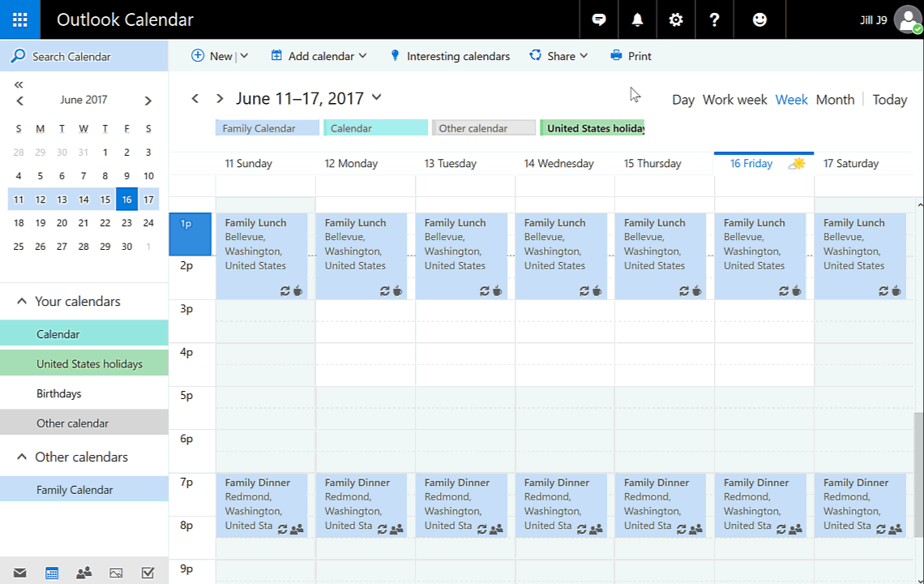924x584 pixels.
Task: Select the People icon at bottom
Action: pos(83,573)
